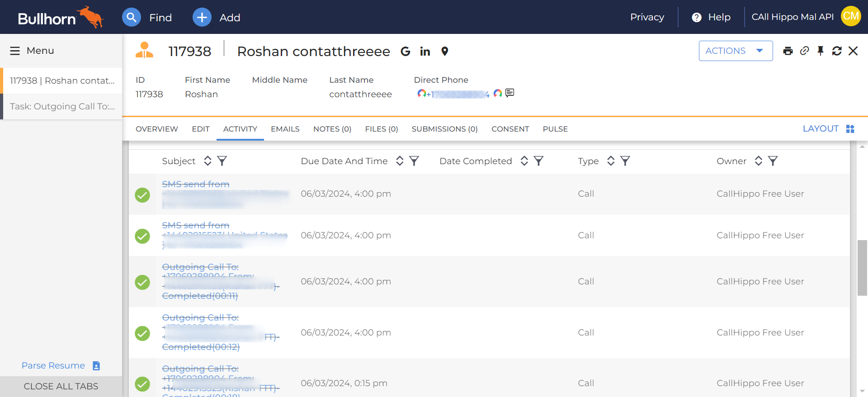Open Outgoing Call Completed(00:11) link
The image size is (868, 397).
coord(221,281)
